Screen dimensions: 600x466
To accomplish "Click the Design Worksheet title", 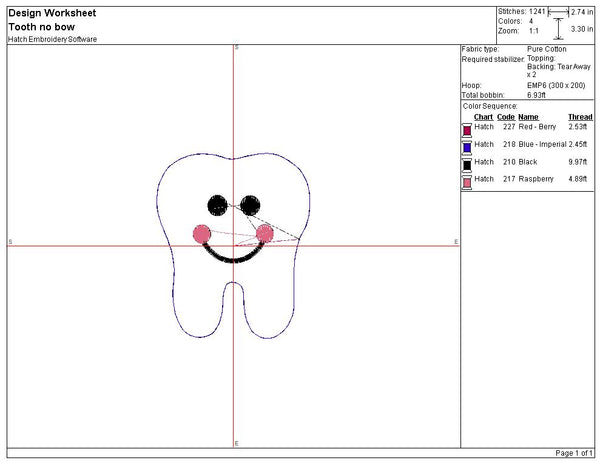I will [x=44, y=13].
